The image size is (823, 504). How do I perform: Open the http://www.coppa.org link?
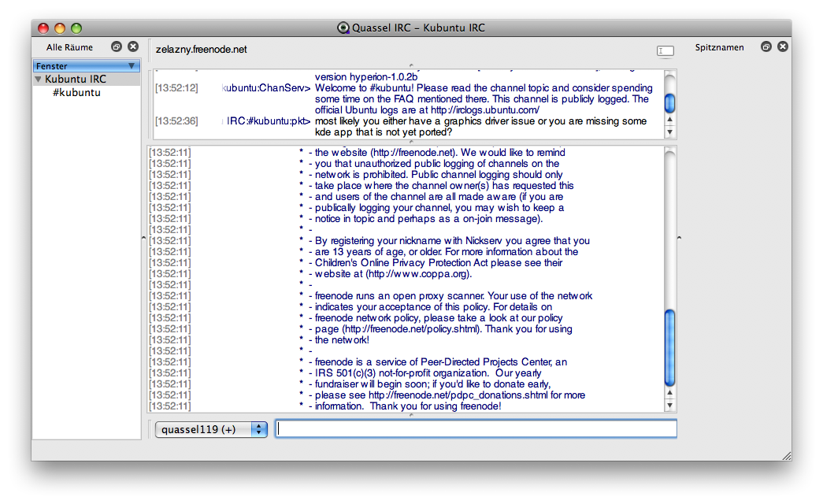(x=417, y=274)
